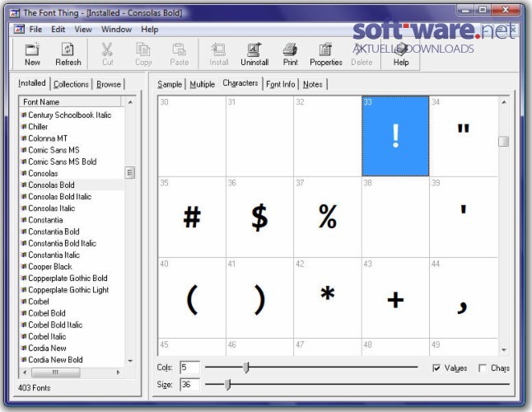Select character cell 44 comma
Screen dimensions: 532x412
[464, 298]
